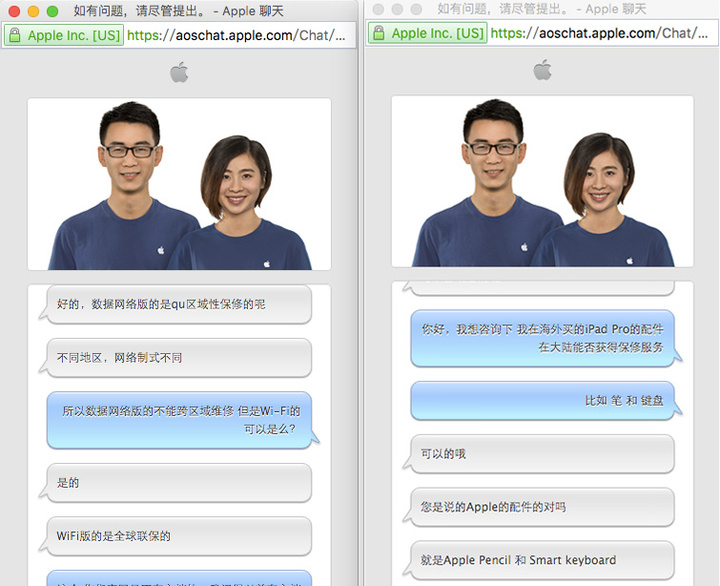Maximize the left window with the green button
Image resolution: width=720 pixels, height=586 pixels.
(x=52, y=11)
